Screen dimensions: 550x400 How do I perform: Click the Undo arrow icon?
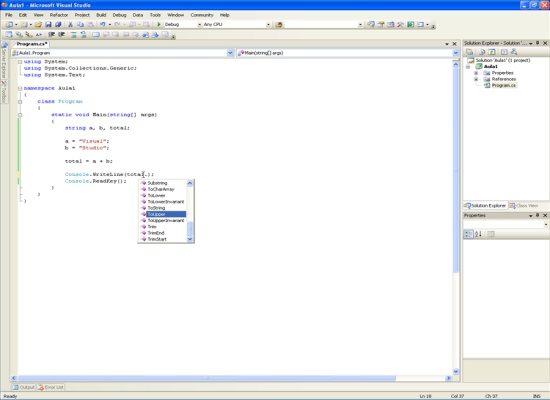tap(102, 24)
